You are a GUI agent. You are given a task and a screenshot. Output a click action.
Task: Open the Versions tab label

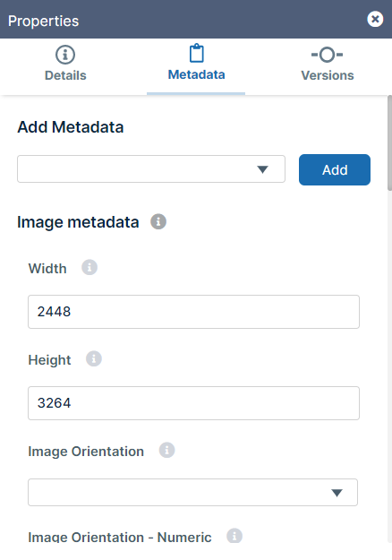coord(328,76)
